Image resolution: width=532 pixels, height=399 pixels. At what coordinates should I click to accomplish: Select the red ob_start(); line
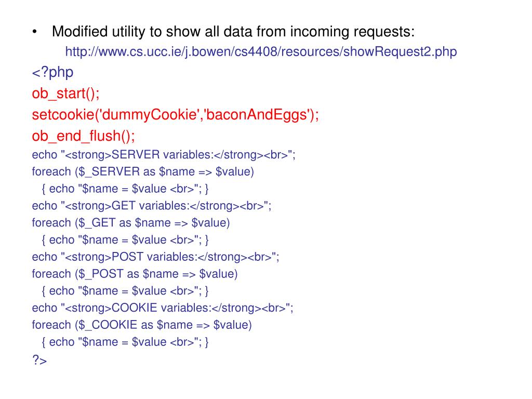pos(65,94)
